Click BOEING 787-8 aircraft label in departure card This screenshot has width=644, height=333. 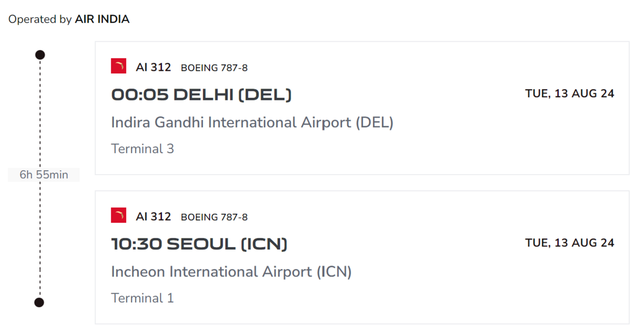pyautogui.click(x=214, y=68)
